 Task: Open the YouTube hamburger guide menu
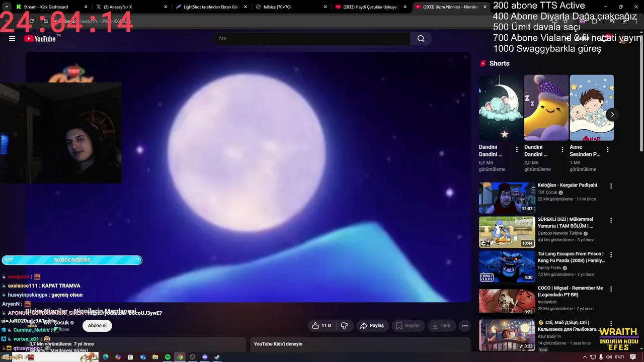[12, 39]
